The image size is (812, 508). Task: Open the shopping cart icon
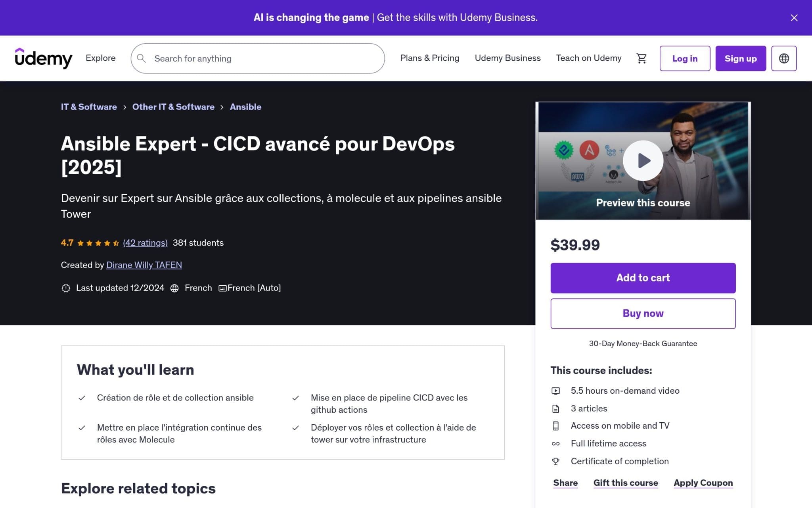click(642, 58)
